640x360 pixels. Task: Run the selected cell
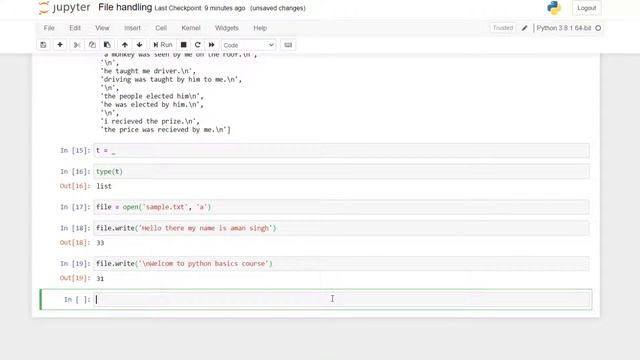click(x=162, y=45)
